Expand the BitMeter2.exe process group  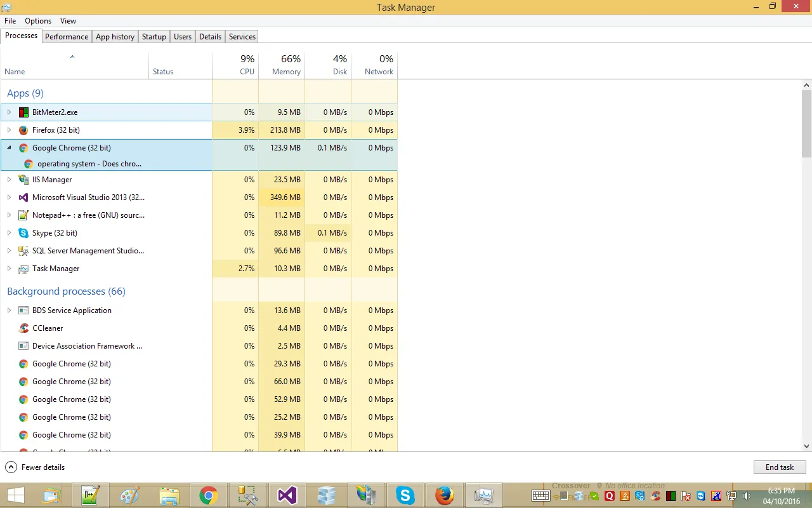pos(9,112)
